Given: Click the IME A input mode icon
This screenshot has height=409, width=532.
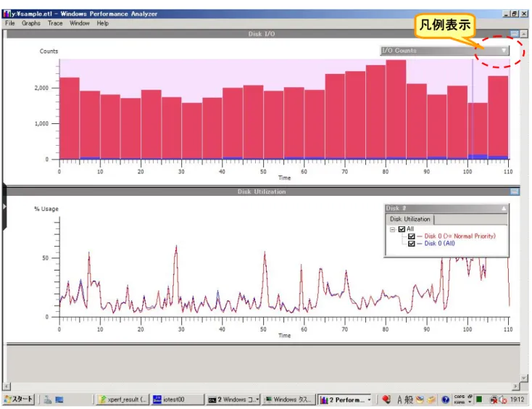Looking at the screenshot, I should pos(399,400).
